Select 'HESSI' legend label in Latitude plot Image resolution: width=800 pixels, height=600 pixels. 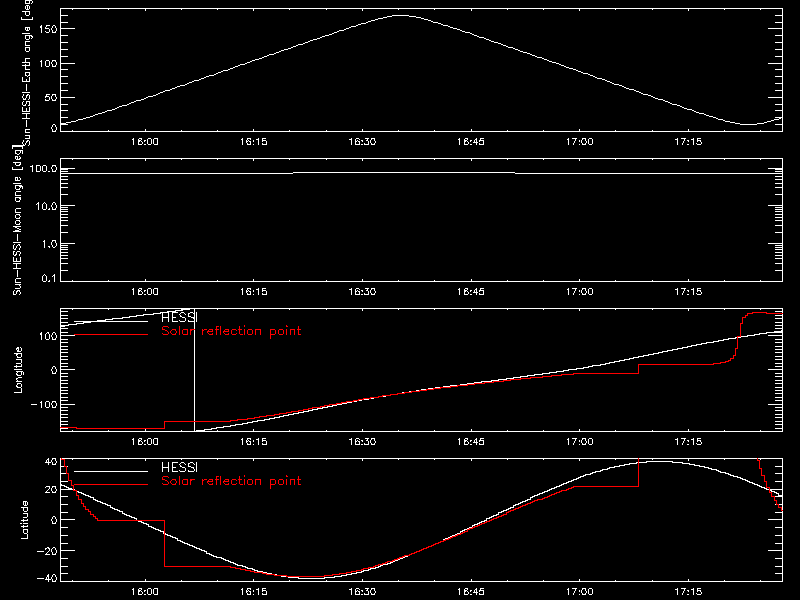179,467
